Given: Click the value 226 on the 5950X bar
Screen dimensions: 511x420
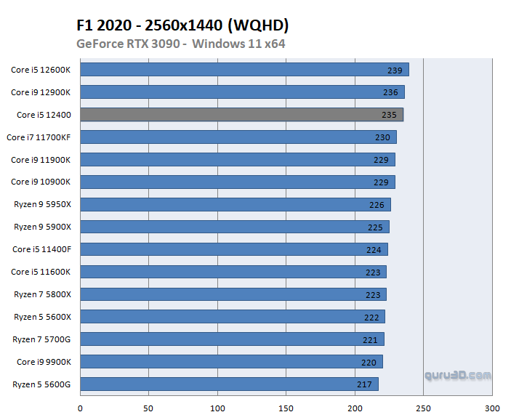Looking at the screenshot, I should tap(377, 205).
